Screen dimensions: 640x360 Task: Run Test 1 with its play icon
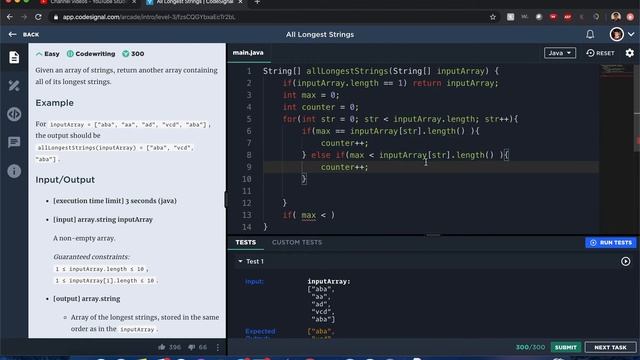click(x=625, y=261)
